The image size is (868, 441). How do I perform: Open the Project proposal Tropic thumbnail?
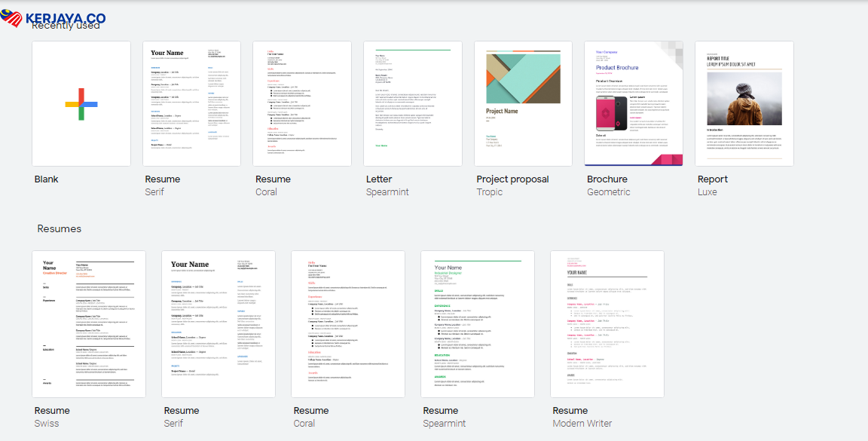(523, 103)
